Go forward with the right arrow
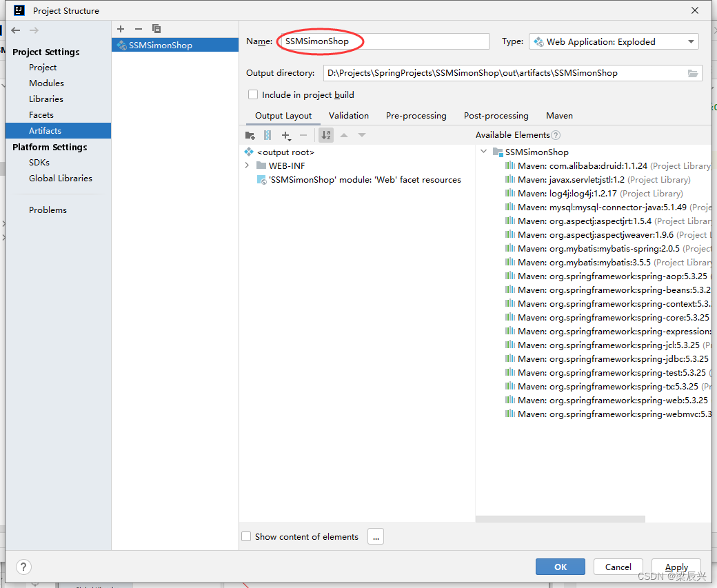Screen dimensions: 717x588 [34, 30]
